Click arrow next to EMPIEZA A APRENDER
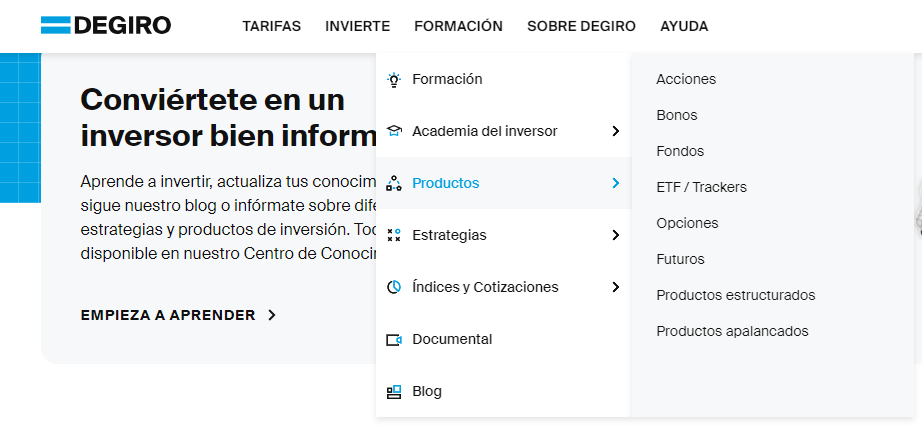The image size is (922, 436). [x=272, y=315]
